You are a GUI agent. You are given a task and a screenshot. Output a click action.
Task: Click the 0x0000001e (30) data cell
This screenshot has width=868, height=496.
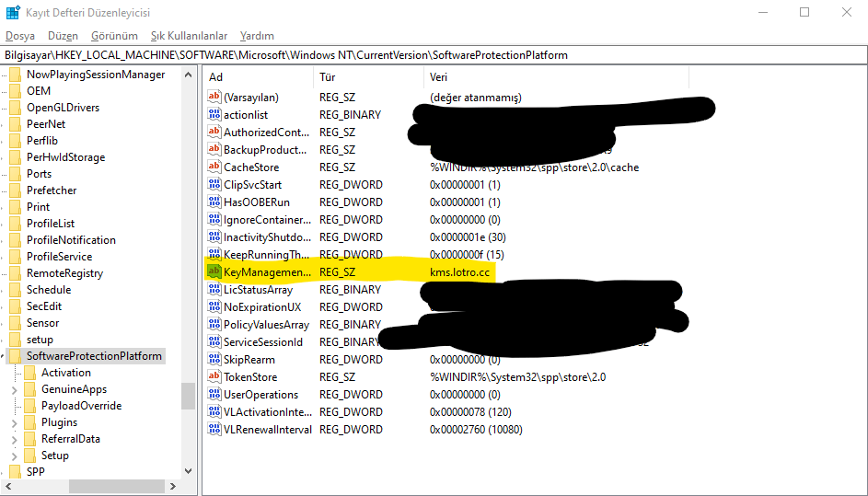(x=468, y=236)
